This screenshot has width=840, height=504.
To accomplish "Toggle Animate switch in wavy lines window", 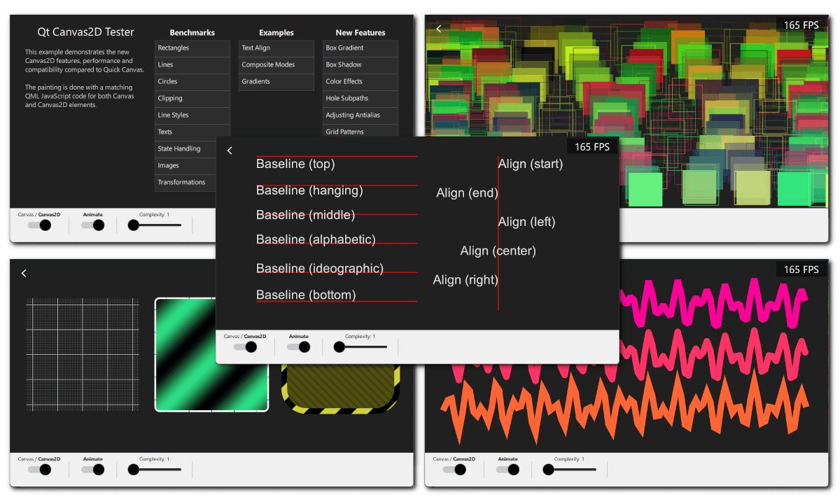I will [x=508, y=469].
